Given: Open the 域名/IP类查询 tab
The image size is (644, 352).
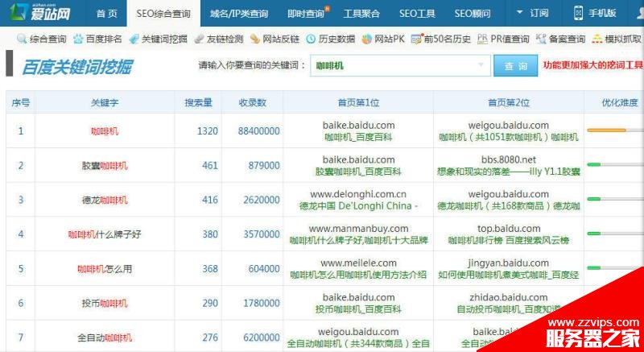Looking at the screenshot, I should [238, 14].
